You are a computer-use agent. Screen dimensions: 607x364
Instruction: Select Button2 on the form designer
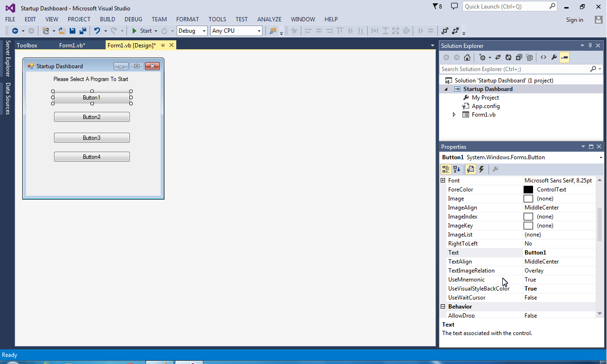[x=91, y=117]
